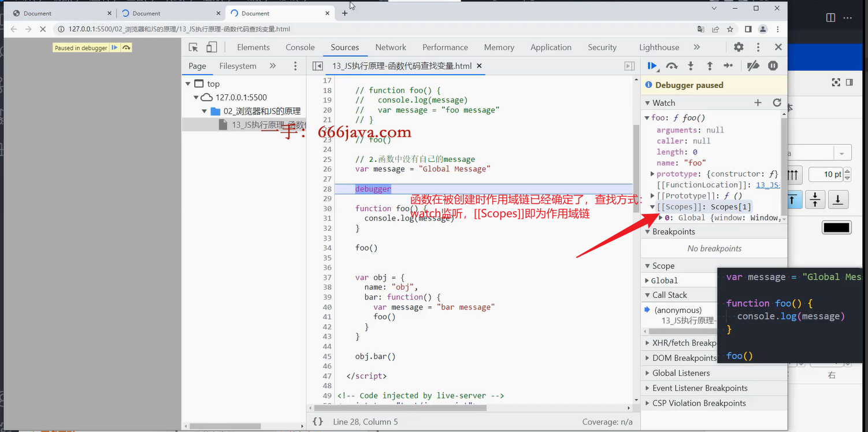
Task: Toggle the browser side panel
Action: pyautogui.click(x=748, y=29)
